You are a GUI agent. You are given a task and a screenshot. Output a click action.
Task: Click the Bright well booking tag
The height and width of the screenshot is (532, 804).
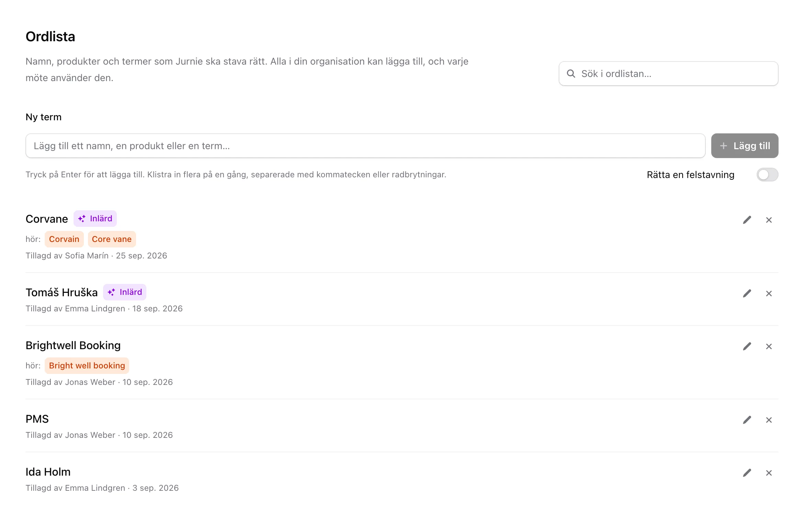coord(87,366)
